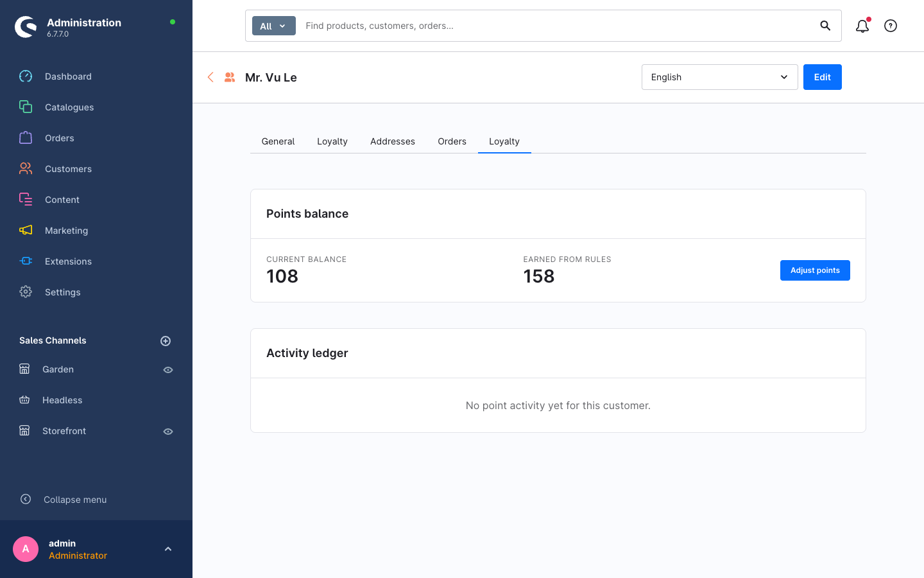924x578 pixels.
Task: Go back using the orange arrow
Action: (210, 77)
